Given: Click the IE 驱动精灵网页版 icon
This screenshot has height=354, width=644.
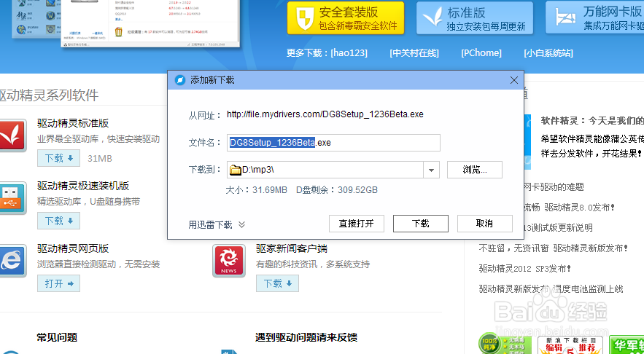Looking at the screenshot, I should [12, 261].
